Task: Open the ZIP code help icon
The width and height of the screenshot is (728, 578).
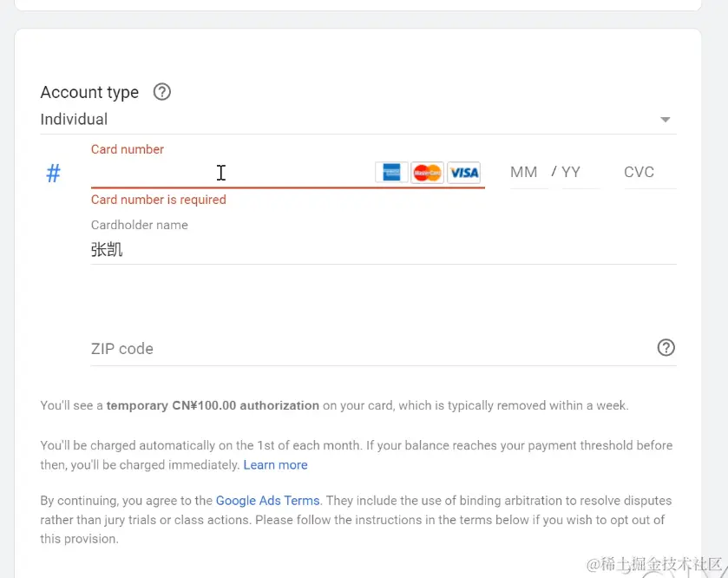Action: 666,348
